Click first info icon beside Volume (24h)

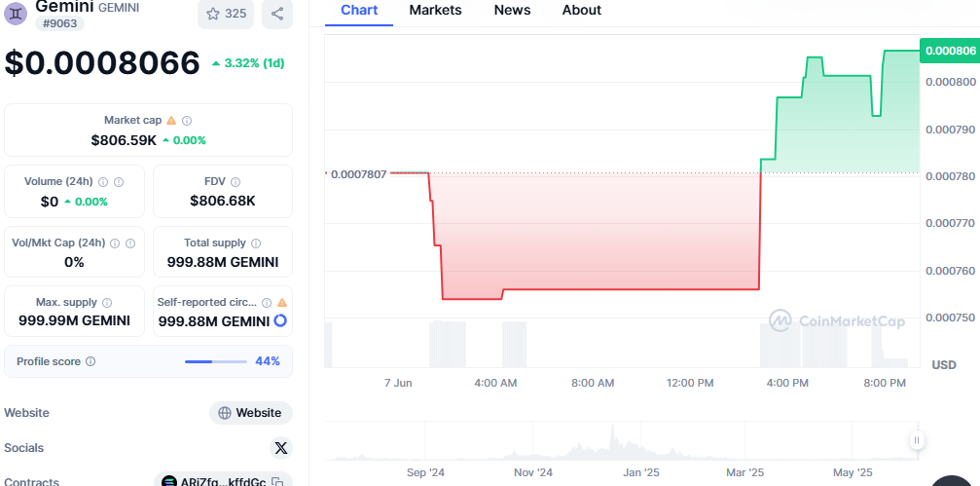click(x=103, y=182)
